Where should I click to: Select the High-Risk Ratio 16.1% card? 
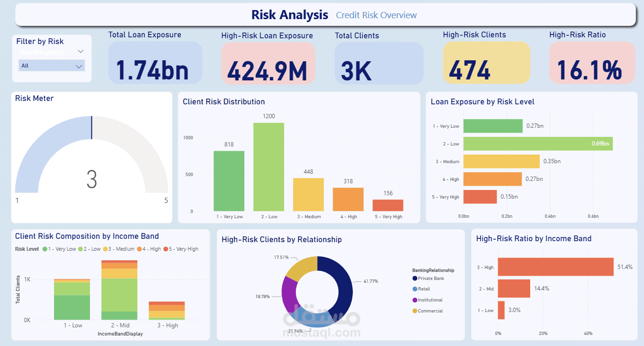[592, 63]
